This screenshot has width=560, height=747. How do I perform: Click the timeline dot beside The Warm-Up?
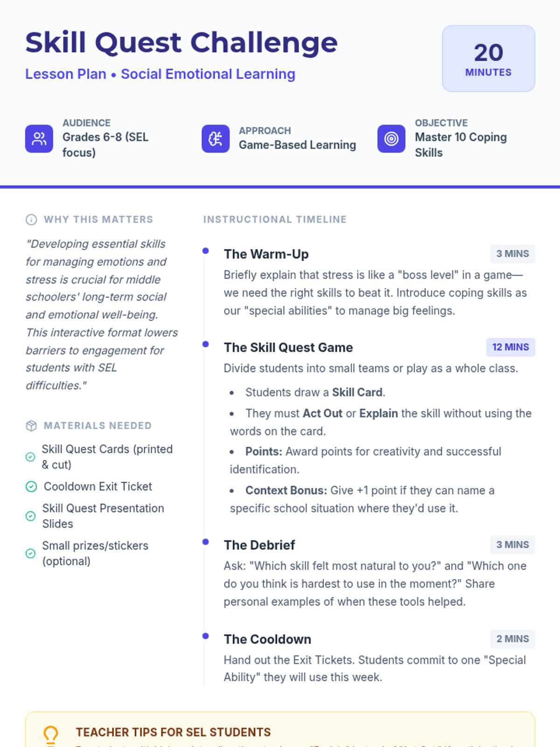(x=205, y=251)
